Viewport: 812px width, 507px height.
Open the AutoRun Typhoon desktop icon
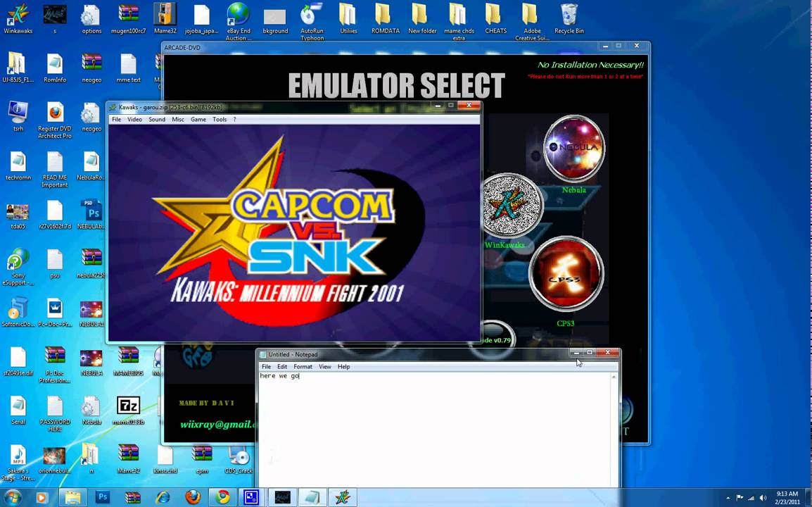tap(312, 21)
